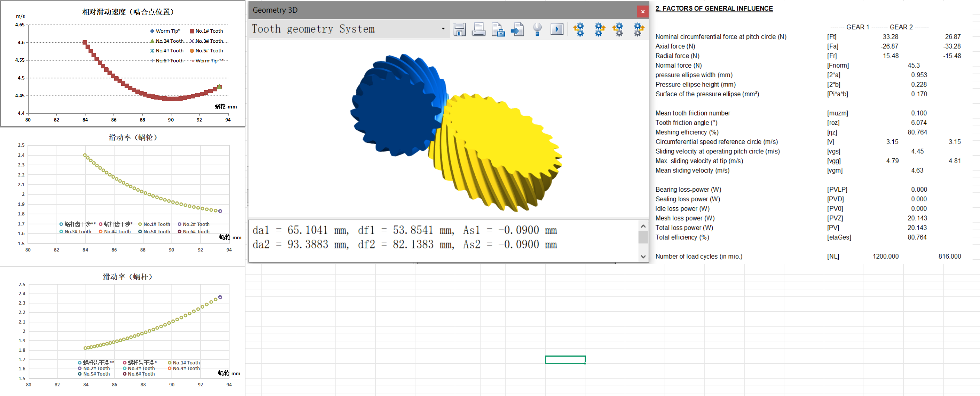The image size is (980, 396).
Task: Click No.6# Tooth legend in 滑动率（蜗轮） chart
Action: 194,231
